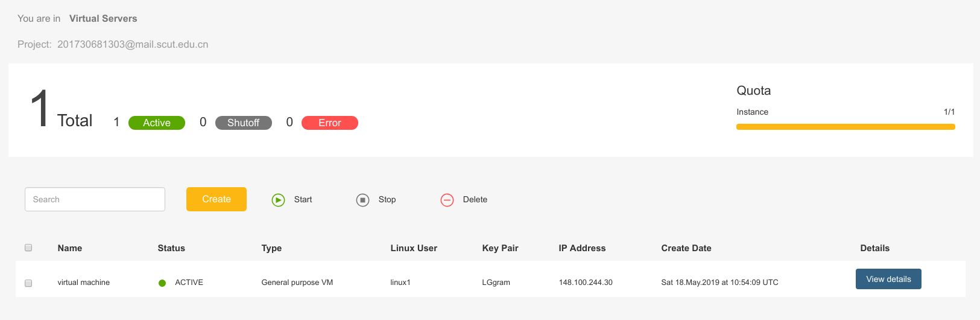Click the orange Create button

217,199
